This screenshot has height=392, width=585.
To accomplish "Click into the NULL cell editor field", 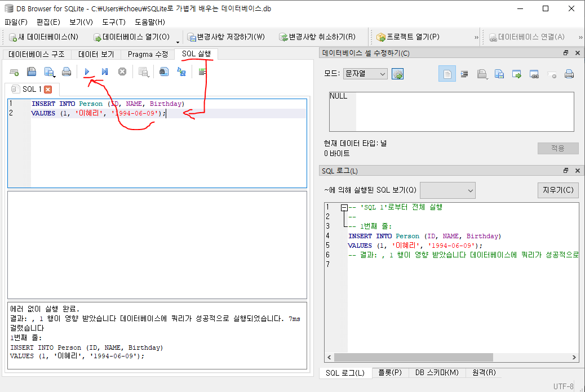I will (451, 112).
